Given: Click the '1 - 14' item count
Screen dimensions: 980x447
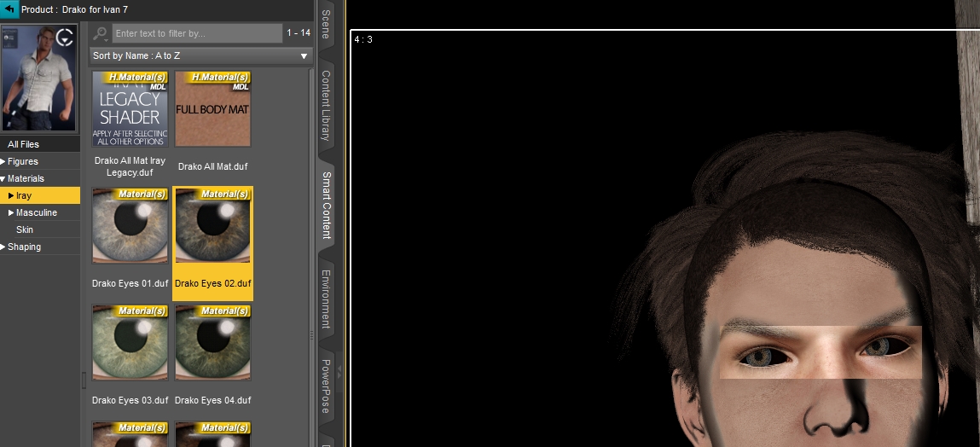Looking at the screenshot, I should point(299,33).
